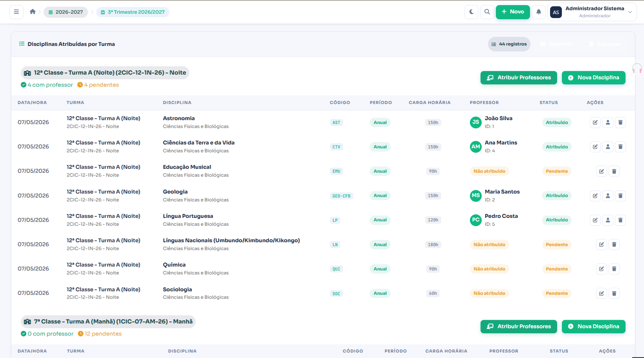The width and height of the screenshot is (644, 358).
Task: Delete the Astronomia row
Action: pyautogui.click(x=620, y=122)
